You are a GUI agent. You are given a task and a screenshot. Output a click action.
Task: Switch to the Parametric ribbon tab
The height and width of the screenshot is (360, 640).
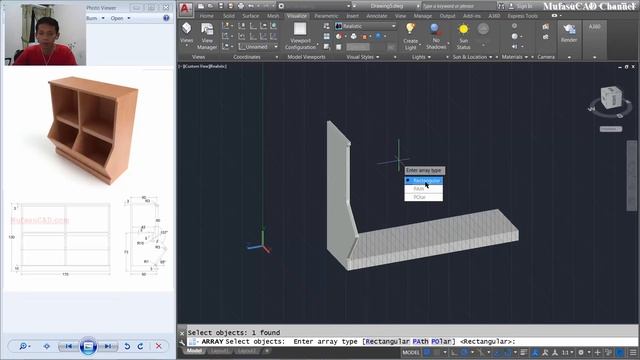(x=326, y=16)
